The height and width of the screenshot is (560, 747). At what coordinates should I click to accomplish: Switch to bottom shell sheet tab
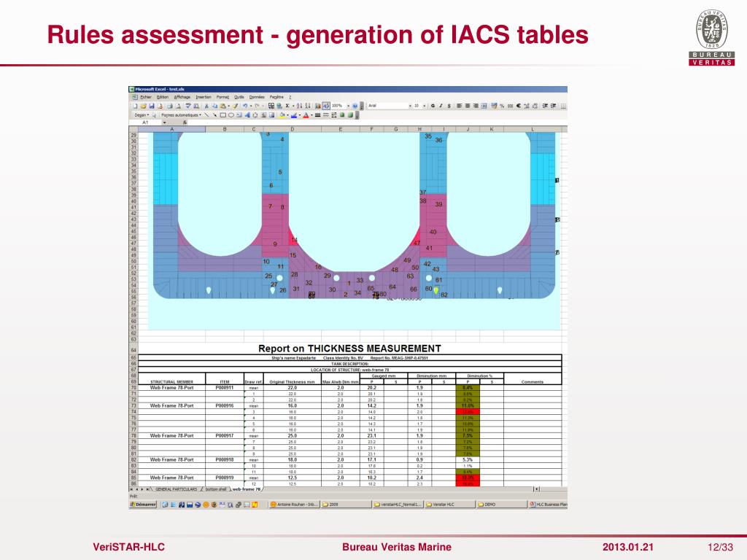pos(216,489)
